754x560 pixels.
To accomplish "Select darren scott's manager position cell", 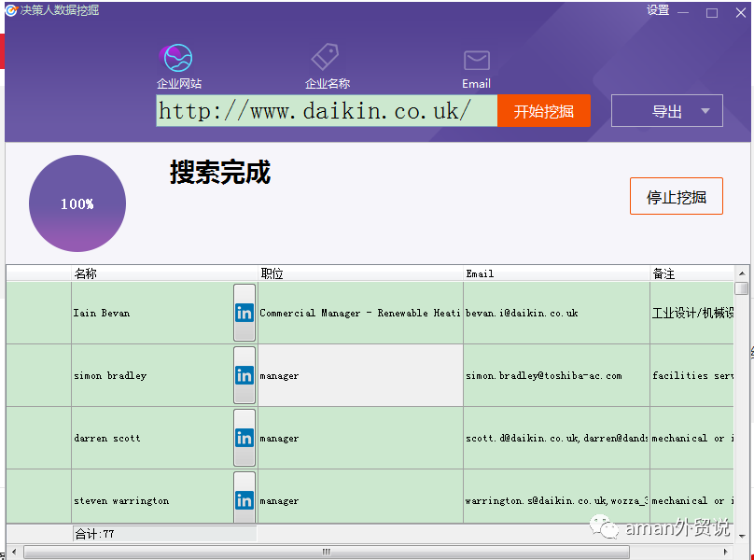I will (x=360, y=438).
